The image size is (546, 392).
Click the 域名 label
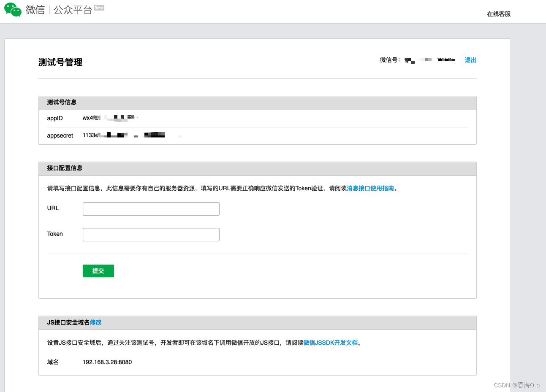point(53,362)
